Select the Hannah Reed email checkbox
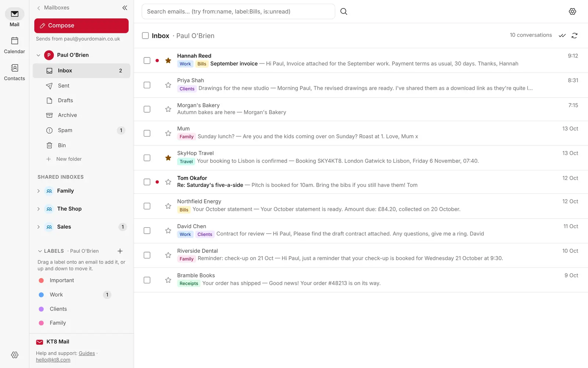 point(147,60)
